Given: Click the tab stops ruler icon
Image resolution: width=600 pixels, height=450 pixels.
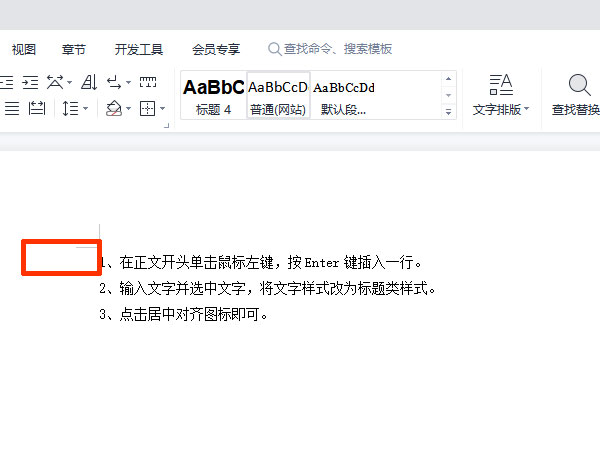Looking at the screenshot, I should 148,82.
